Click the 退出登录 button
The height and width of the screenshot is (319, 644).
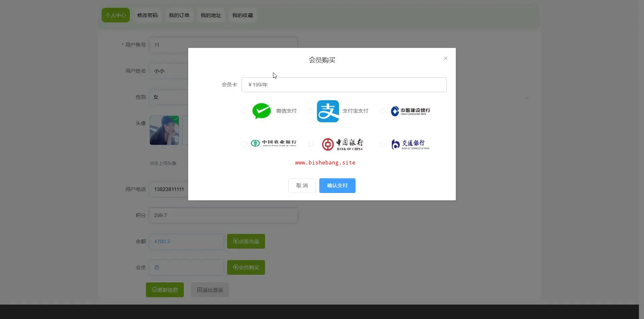point(210,290)
